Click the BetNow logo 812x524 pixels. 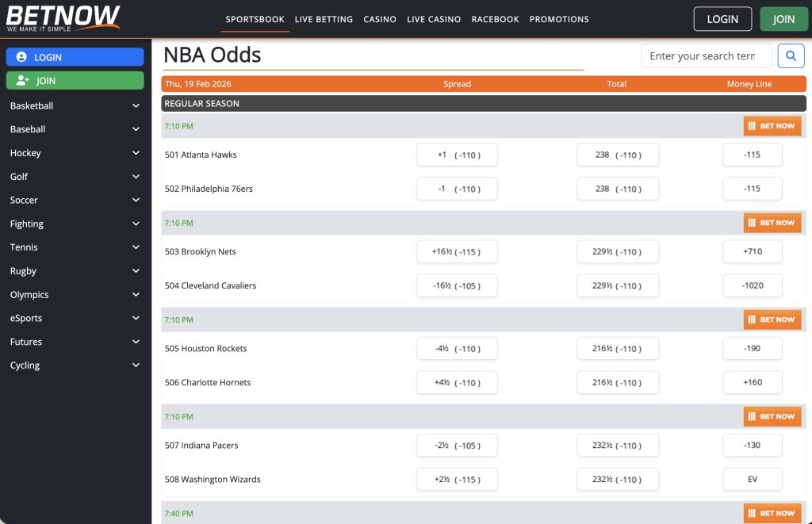tap(62, 17)
